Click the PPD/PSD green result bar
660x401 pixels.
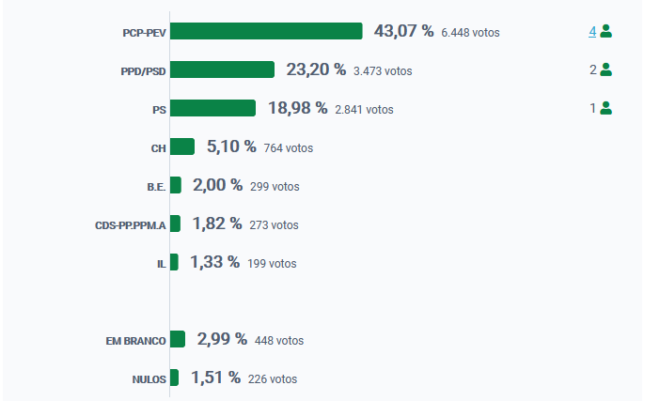point(222,69)
